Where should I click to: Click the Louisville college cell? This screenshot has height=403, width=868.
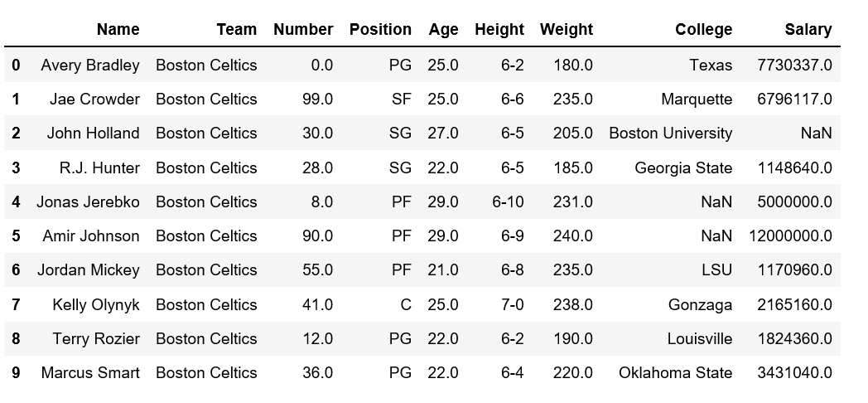(700, 338)
